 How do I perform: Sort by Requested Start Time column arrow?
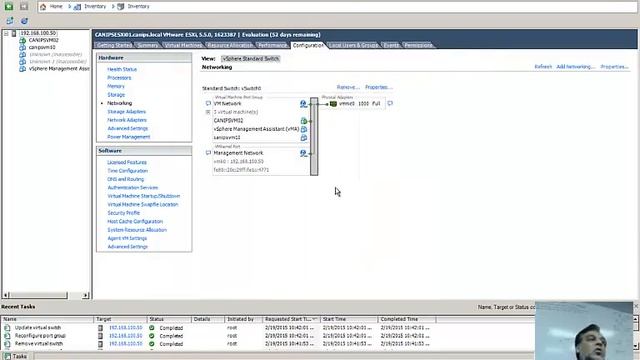[315, 319]
